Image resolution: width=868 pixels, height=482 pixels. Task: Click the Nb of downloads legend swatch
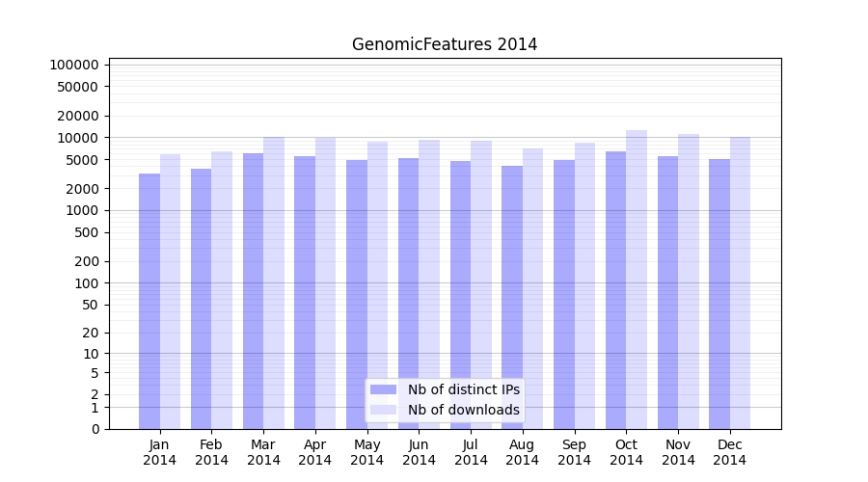pos(384,410)
